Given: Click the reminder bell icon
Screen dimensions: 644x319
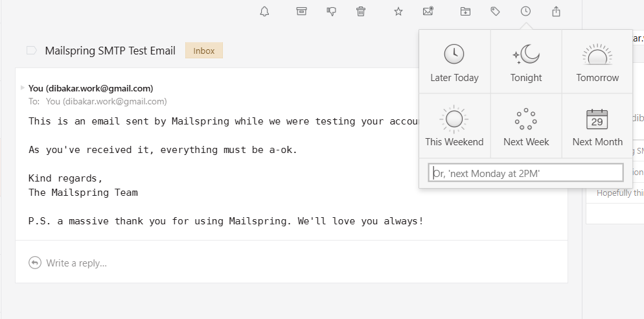Looking at the screenshot, I should click(x=264, y=12).
